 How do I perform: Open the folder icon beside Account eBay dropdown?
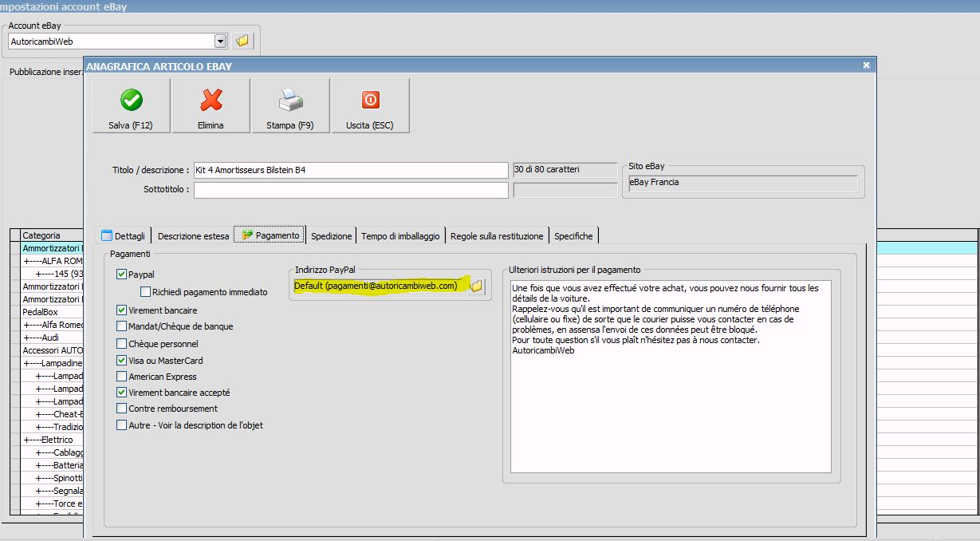[242, 41]
